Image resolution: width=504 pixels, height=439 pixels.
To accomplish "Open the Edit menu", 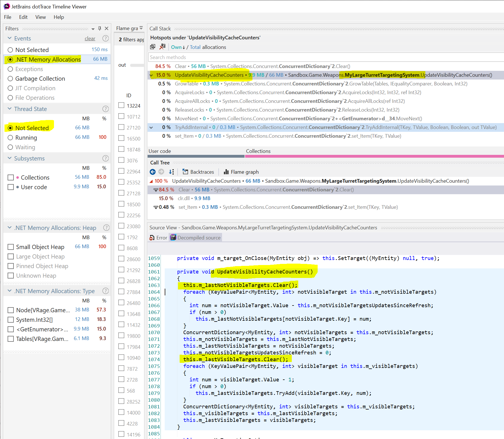I will click(x=23, y=17).
